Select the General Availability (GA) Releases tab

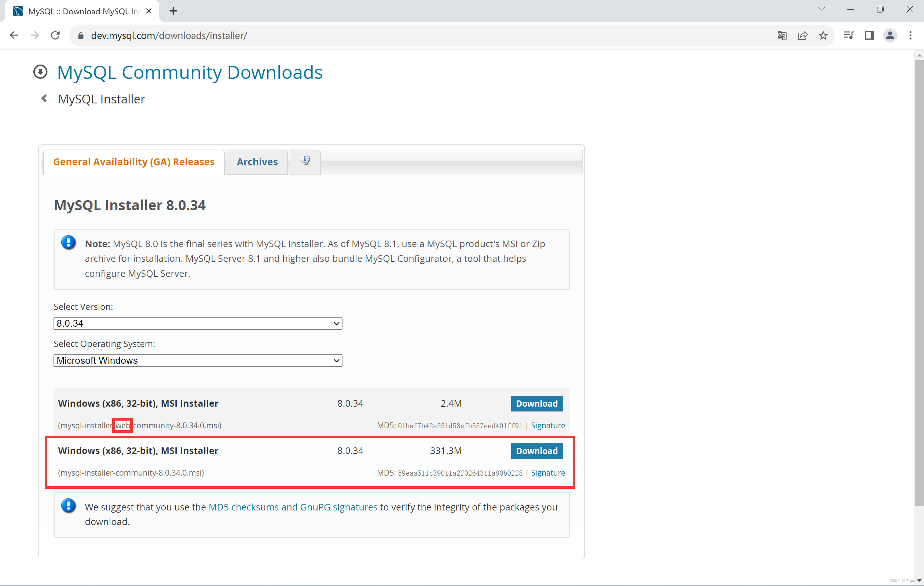click(133, 162)
